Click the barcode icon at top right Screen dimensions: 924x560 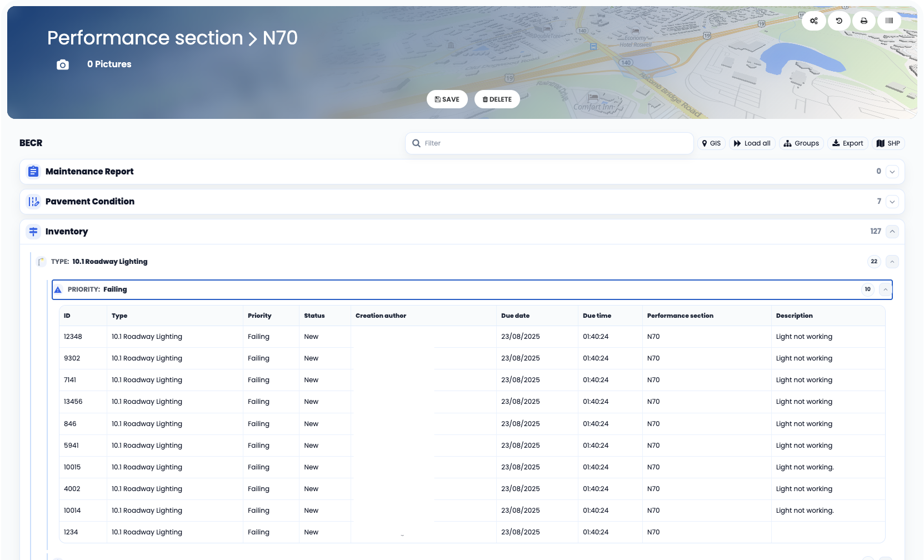coord(889,21)
